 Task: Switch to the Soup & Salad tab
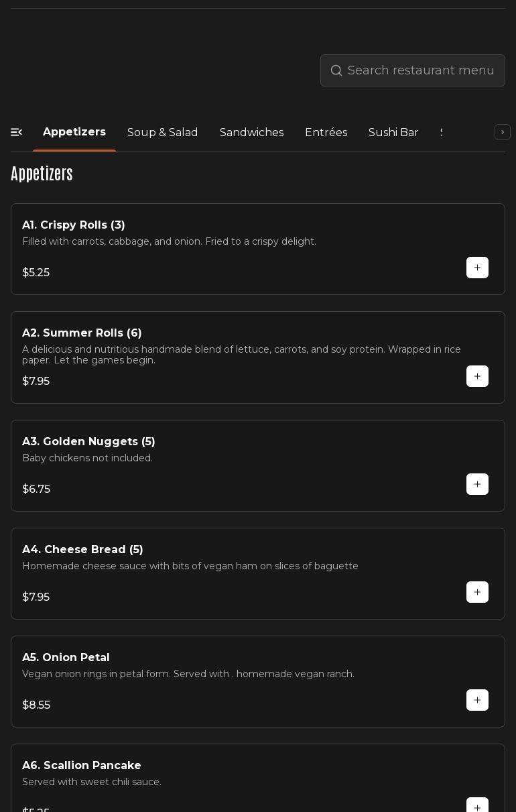[162, 132]
